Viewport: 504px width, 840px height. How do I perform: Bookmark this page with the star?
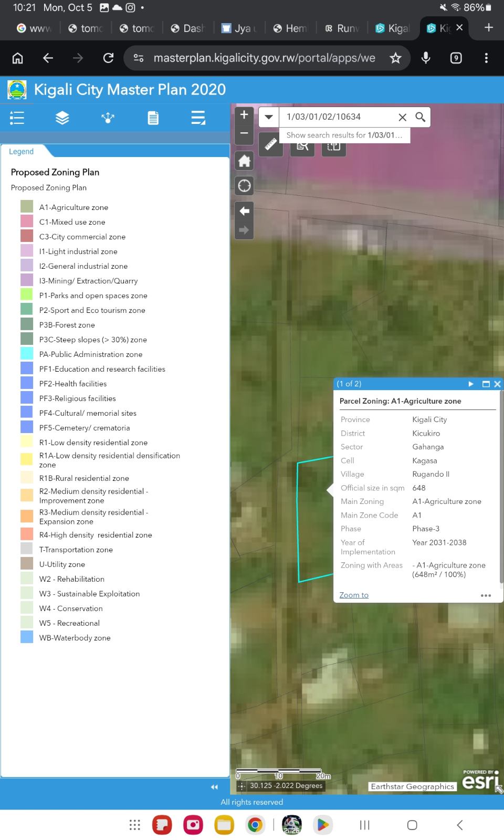pos(395,58)
